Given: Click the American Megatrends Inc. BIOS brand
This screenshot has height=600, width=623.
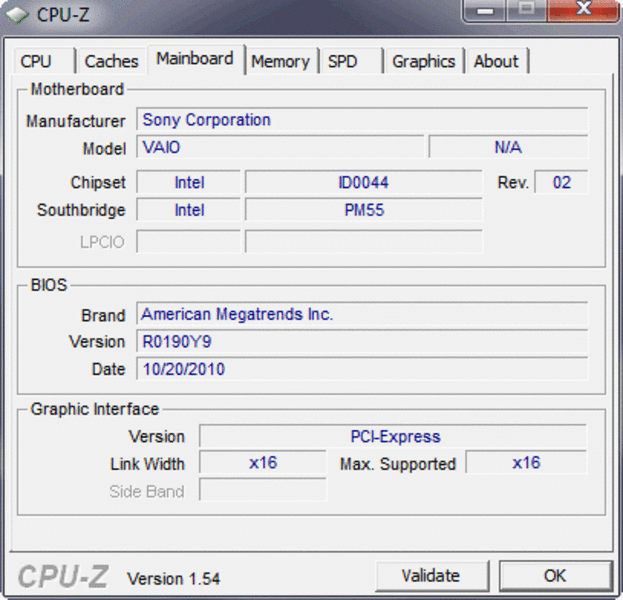Looking at the screenshot, I should [362, 314].
